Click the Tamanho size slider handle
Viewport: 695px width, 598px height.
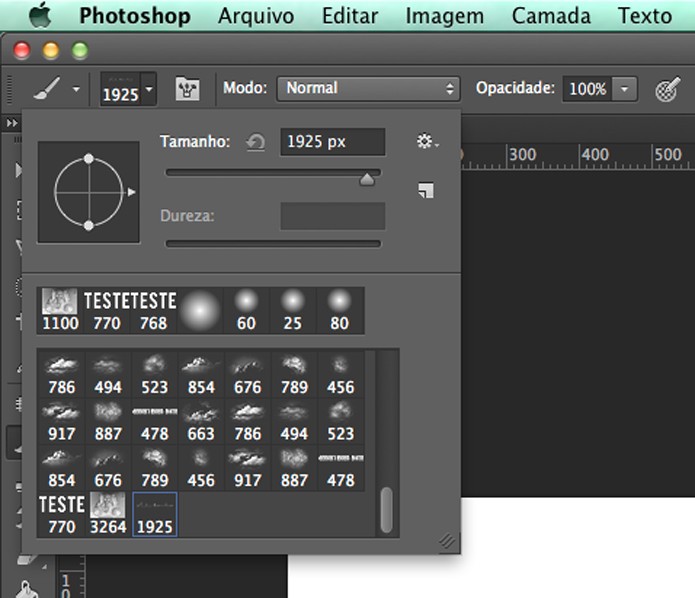pos(367,179)
